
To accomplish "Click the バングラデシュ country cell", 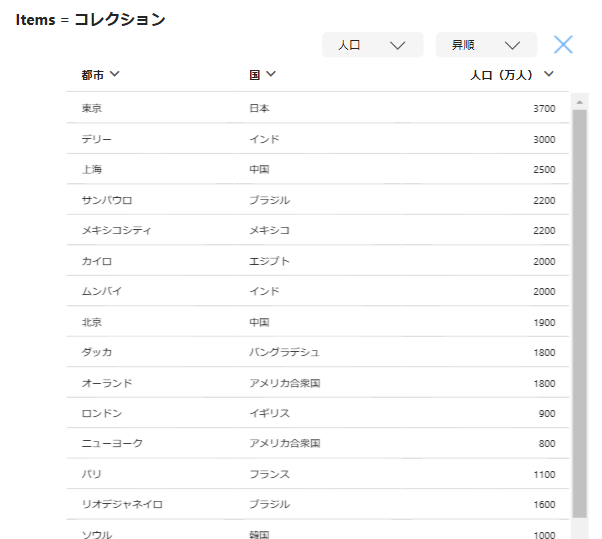I will tap(284, 352).
